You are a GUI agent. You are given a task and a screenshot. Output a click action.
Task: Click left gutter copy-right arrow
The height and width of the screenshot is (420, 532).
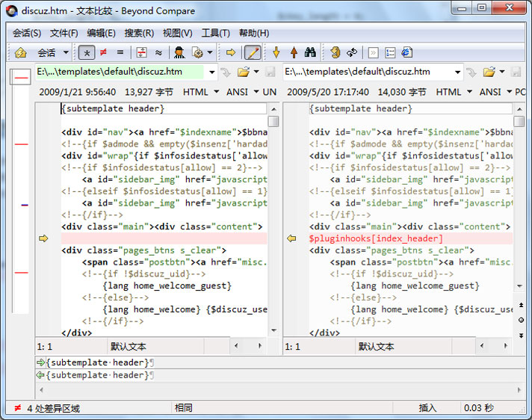43,238
